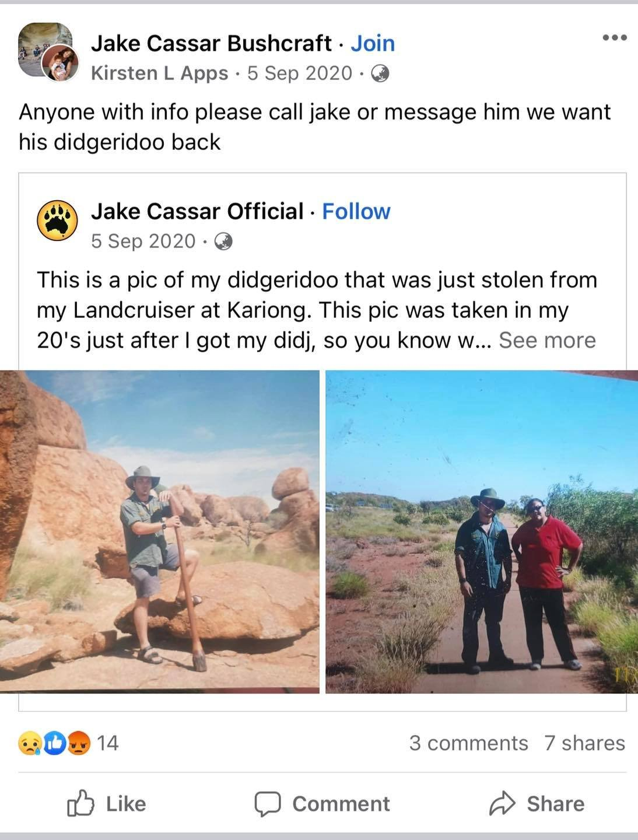Image resolution: width=638 pixels, height=840 pixels.
Task: Follow Jake Cassar Official page
Action: point(356,211)
